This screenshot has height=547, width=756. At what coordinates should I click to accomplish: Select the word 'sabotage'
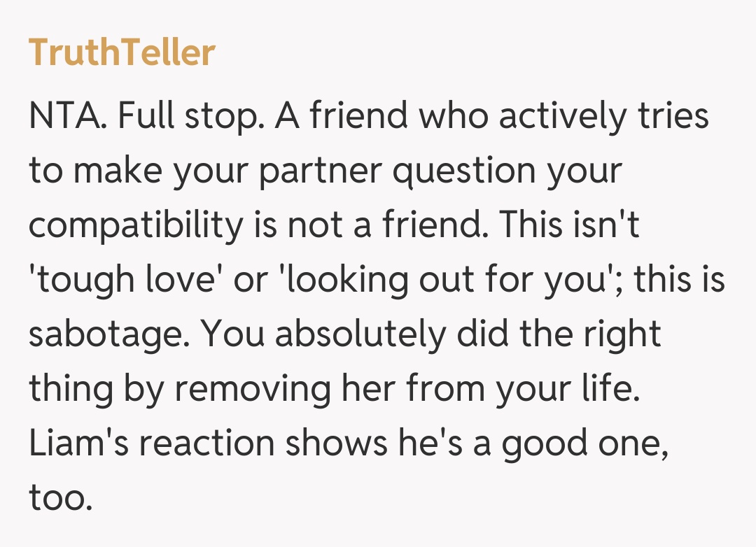point(109,334)
